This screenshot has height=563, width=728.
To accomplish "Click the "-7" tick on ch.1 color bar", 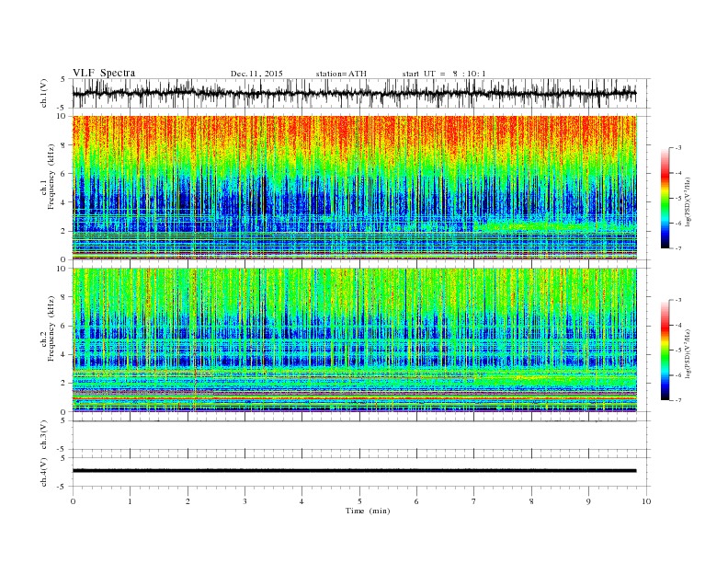I will [677, 248].
